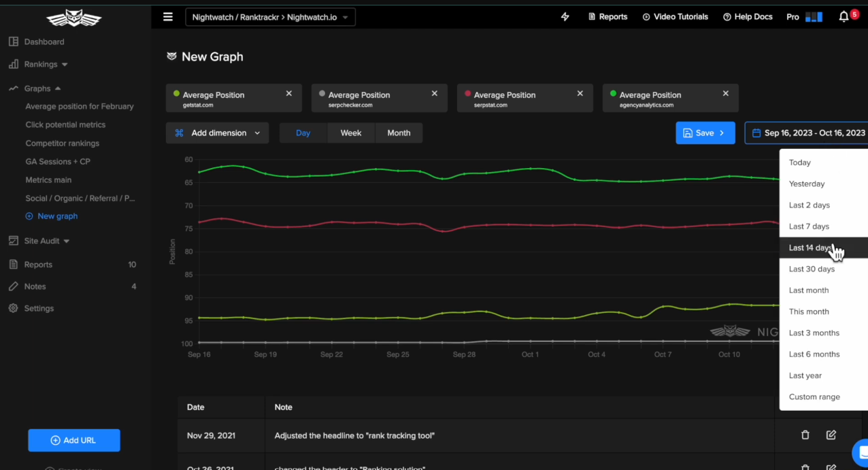Select the Rankings icon in sidebar
Viewport: 868px width, 470px height.
[x=12, y=65]
